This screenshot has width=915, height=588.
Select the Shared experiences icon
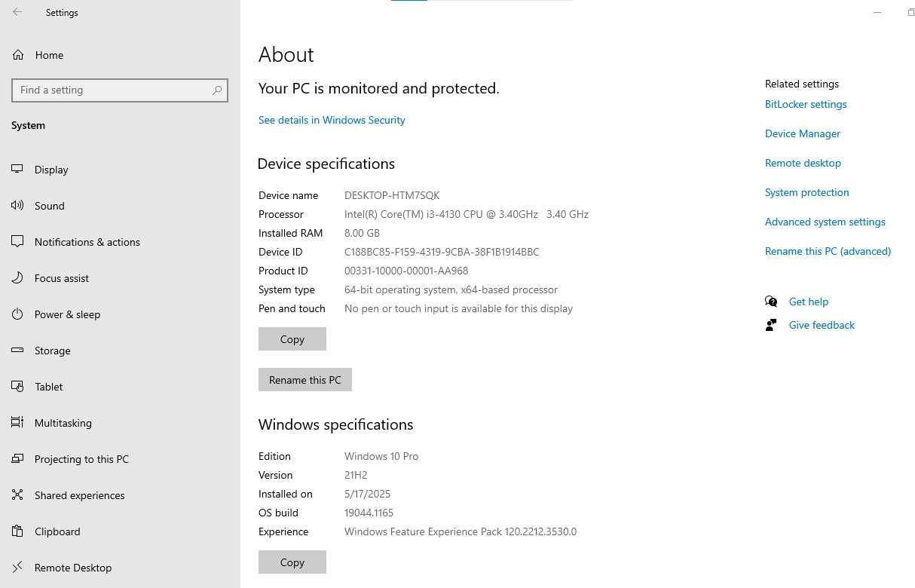17,495
